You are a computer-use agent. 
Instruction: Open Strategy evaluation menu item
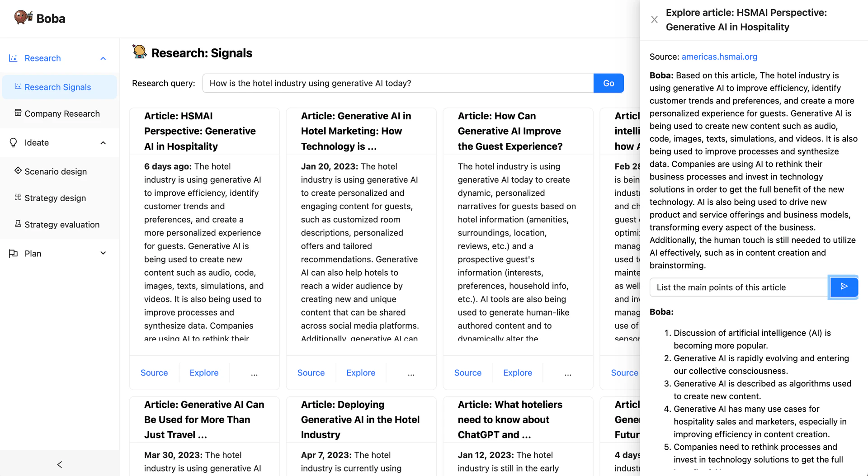62,225
